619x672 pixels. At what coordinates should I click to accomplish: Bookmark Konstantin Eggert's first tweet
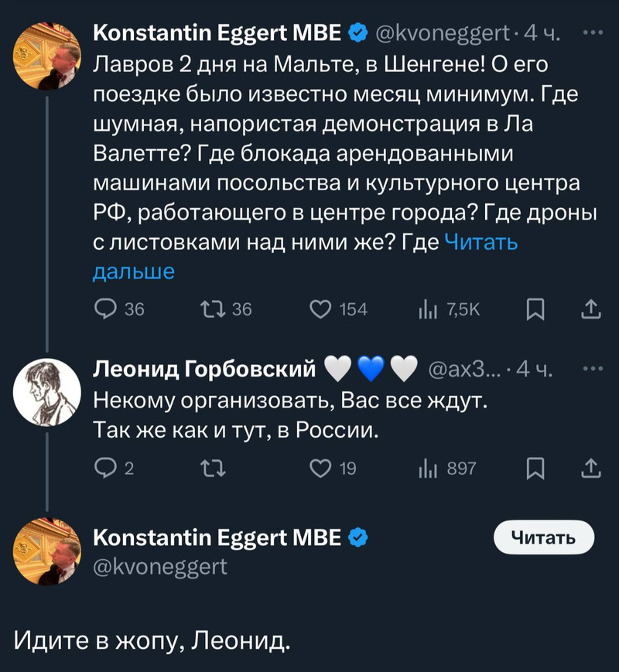[534, 309]
